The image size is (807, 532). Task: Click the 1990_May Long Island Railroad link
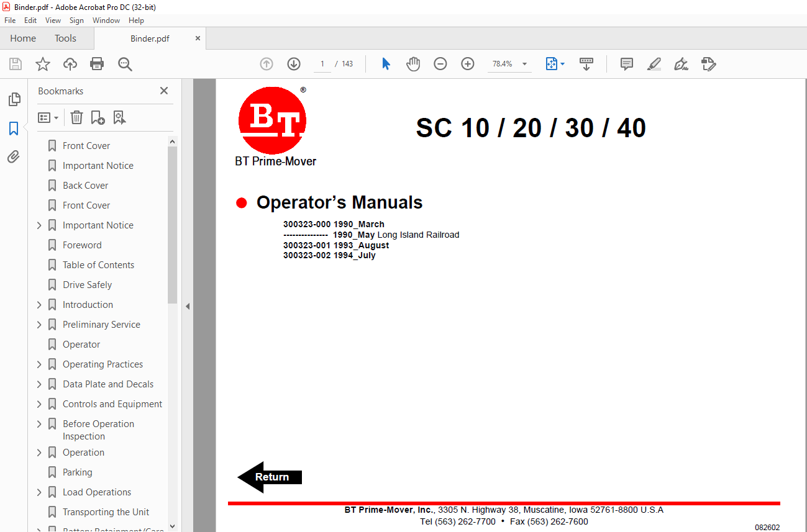click(x=396, y=235)
